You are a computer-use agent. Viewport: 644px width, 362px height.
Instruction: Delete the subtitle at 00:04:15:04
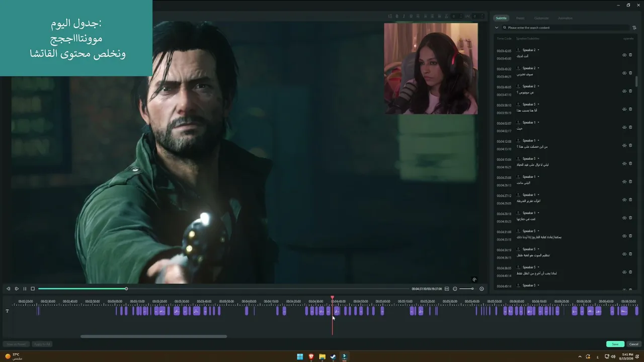tap(630, 163)
